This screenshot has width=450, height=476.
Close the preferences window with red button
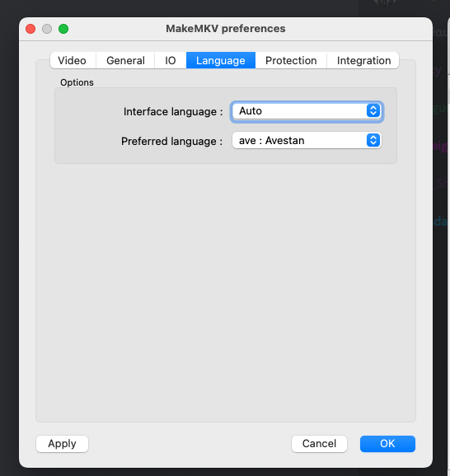click(30, 29)
